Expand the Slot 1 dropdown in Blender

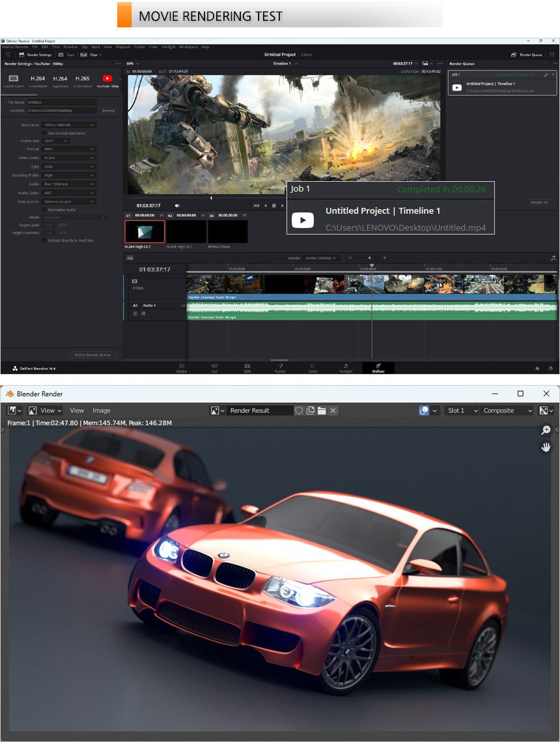(462, 410)
